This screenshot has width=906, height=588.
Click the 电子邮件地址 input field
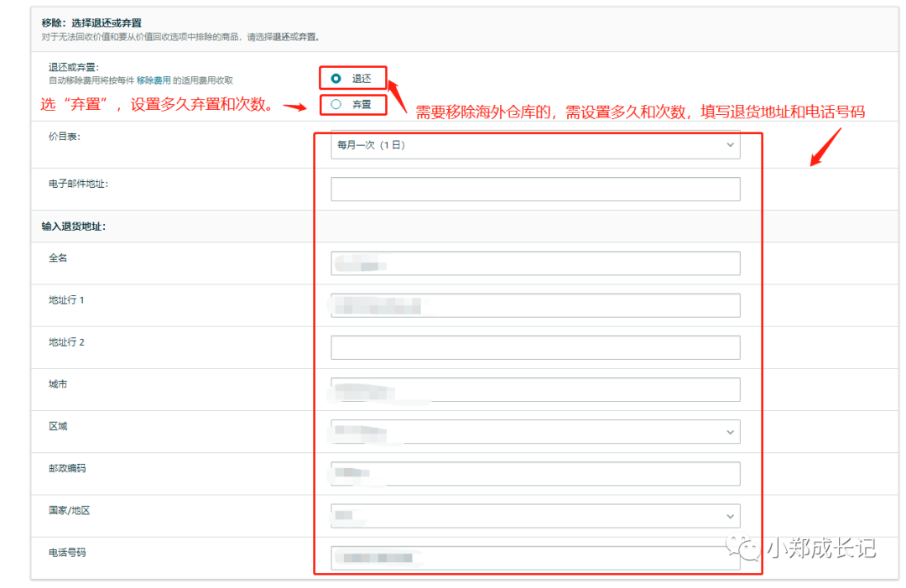[x=535, y=189]
